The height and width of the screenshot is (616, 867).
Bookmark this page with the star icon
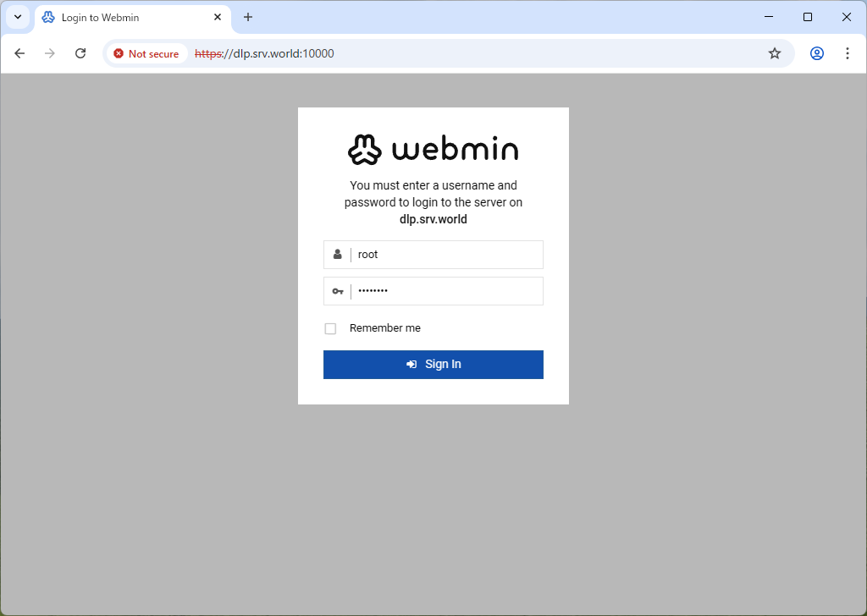point(774,53)
